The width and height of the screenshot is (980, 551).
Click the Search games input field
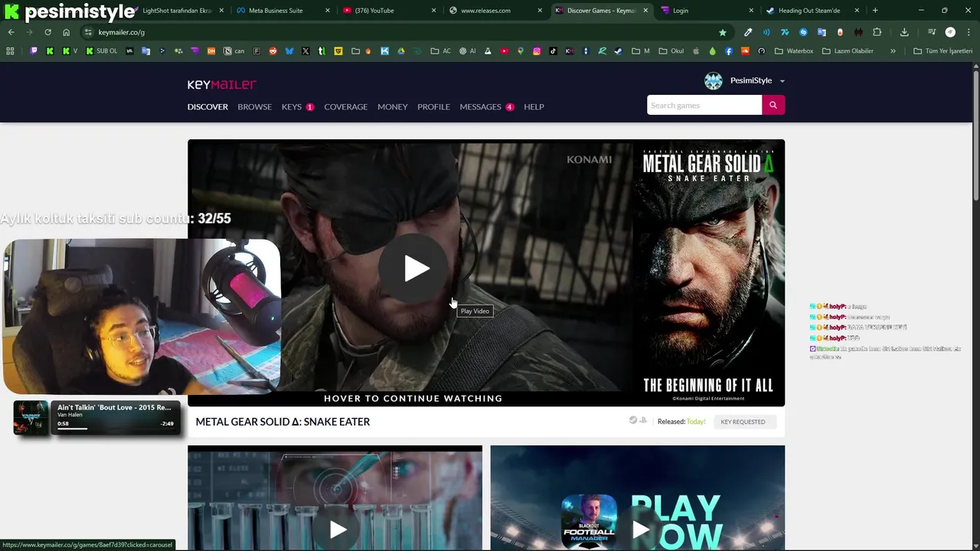(704, 105)
